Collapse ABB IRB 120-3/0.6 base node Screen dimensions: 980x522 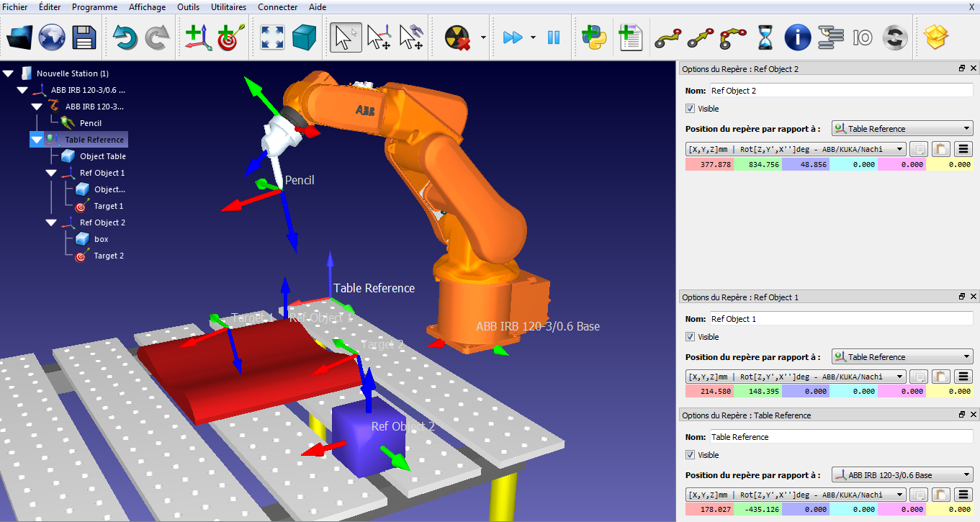[x=22, y=90]
